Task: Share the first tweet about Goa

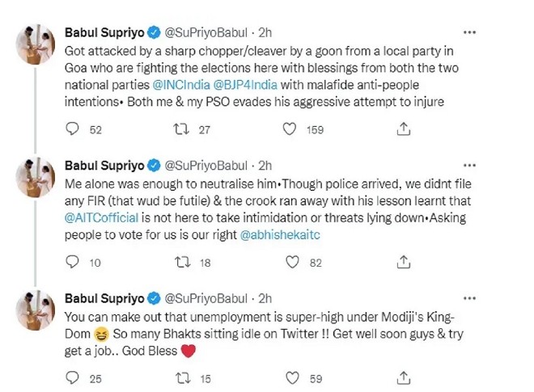Action: (x=402, y=129)
